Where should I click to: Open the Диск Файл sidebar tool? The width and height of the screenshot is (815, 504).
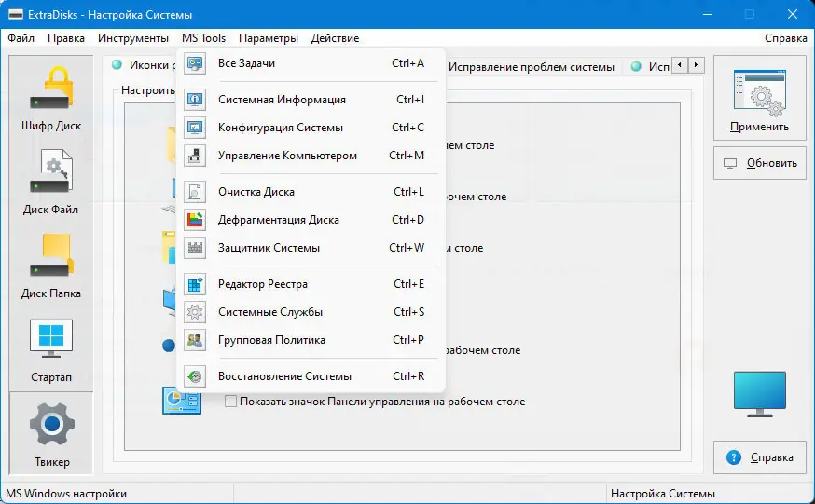tap(51, 183)
